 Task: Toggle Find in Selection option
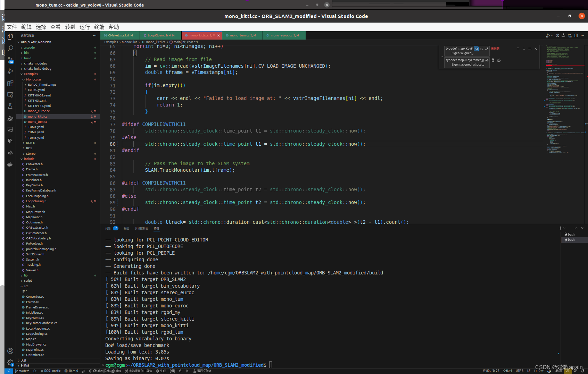tap(530, 49)
